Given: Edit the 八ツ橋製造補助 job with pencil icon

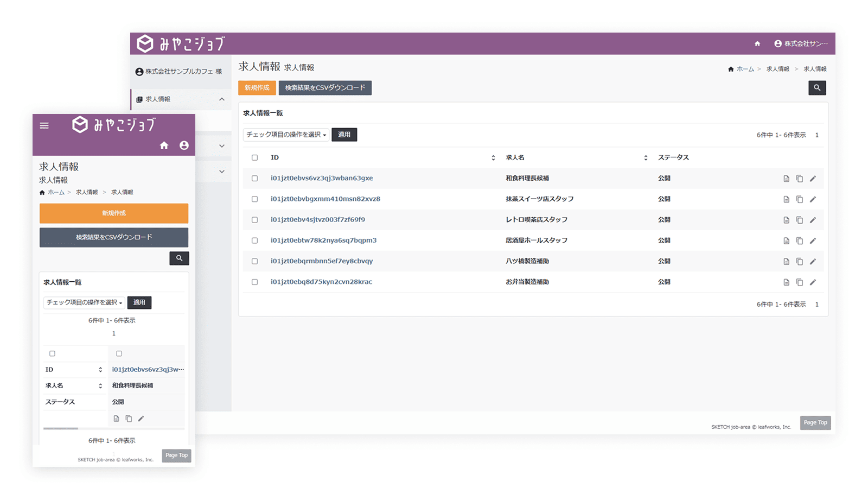Looking at the screenshot, I should pos(813,261).
